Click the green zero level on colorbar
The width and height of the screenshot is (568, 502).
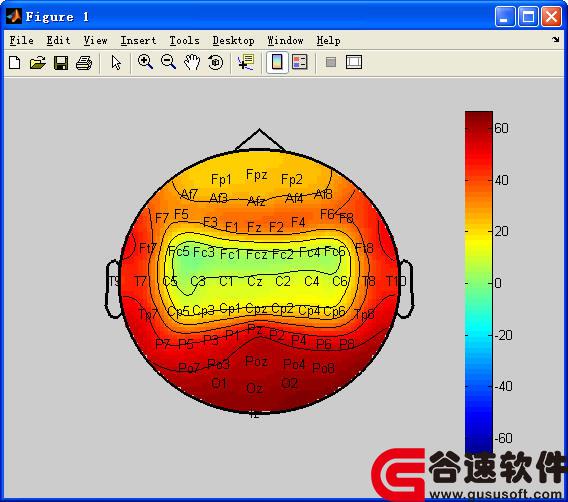[x=479, y=283]
